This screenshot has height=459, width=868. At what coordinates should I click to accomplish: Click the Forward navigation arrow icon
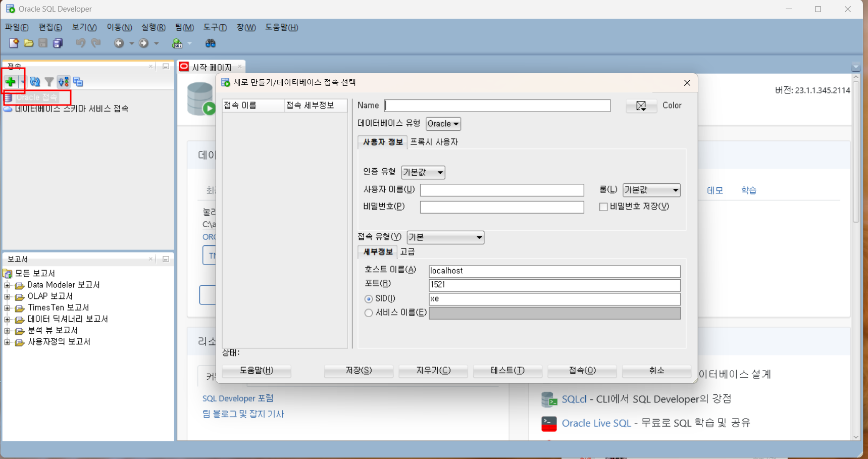(x=144, y=43)
